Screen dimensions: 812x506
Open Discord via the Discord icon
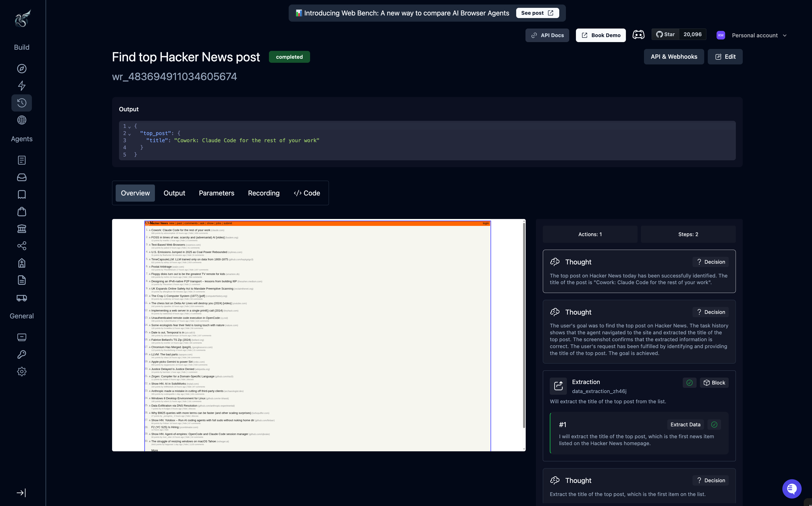pyautogui.click(x=638, y=35)
